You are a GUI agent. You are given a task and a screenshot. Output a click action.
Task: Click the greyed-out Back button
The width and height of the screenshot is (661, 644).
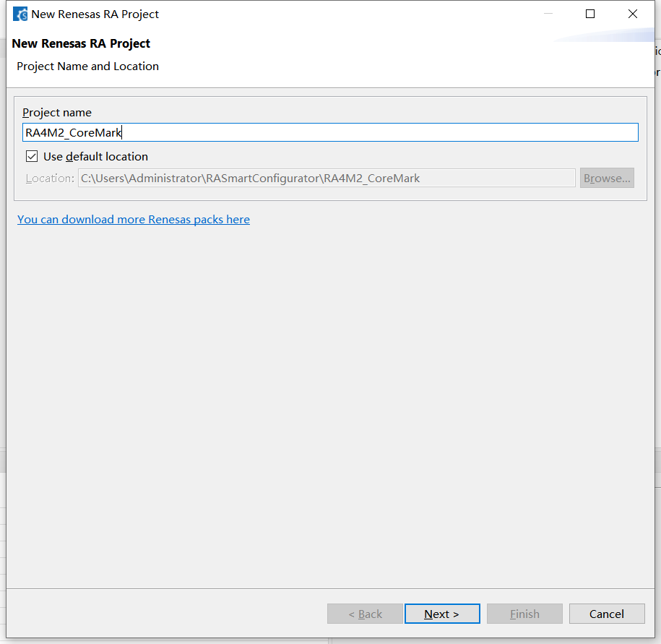tap(365, 614)
